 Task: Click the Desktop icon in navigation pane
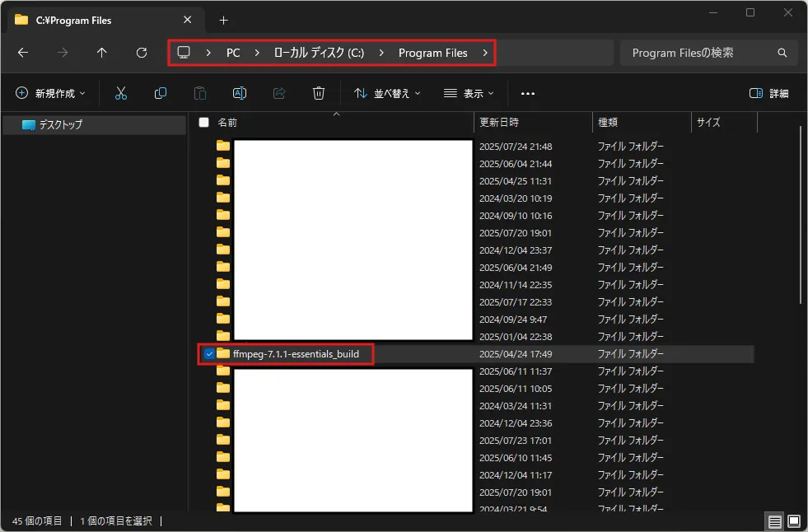(x=29, y=124)
